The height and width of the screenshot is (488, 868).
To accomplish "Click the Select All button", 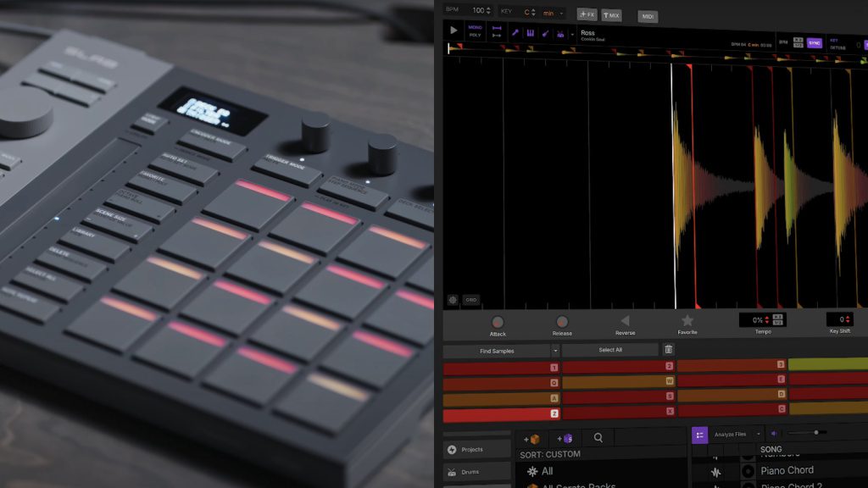I will point(612,350).
